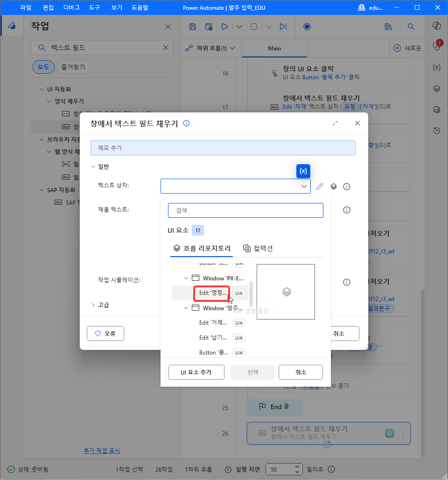Open the 디버그 menu
This screenshot has height=480, width=448.
pos(71,7)
